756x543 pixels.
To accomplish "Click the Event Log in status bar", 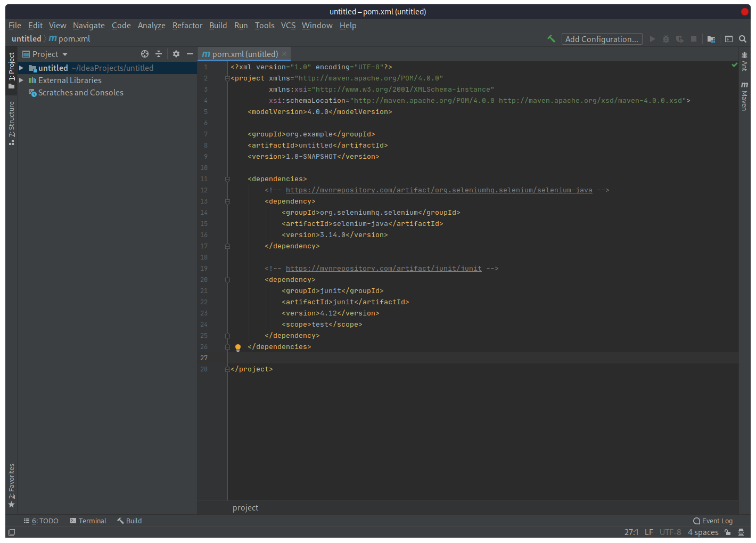I will [713, 521].
